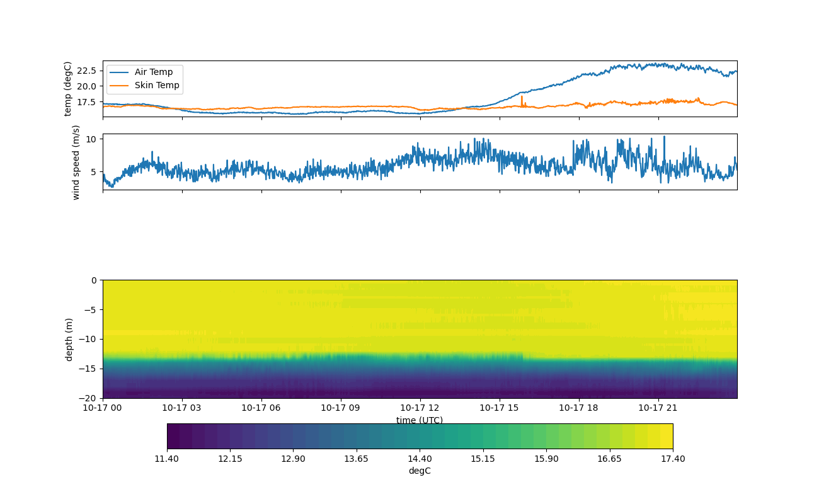Select the Skin Temp legend label
The image size is (819, 504).
tap(157, 86)
